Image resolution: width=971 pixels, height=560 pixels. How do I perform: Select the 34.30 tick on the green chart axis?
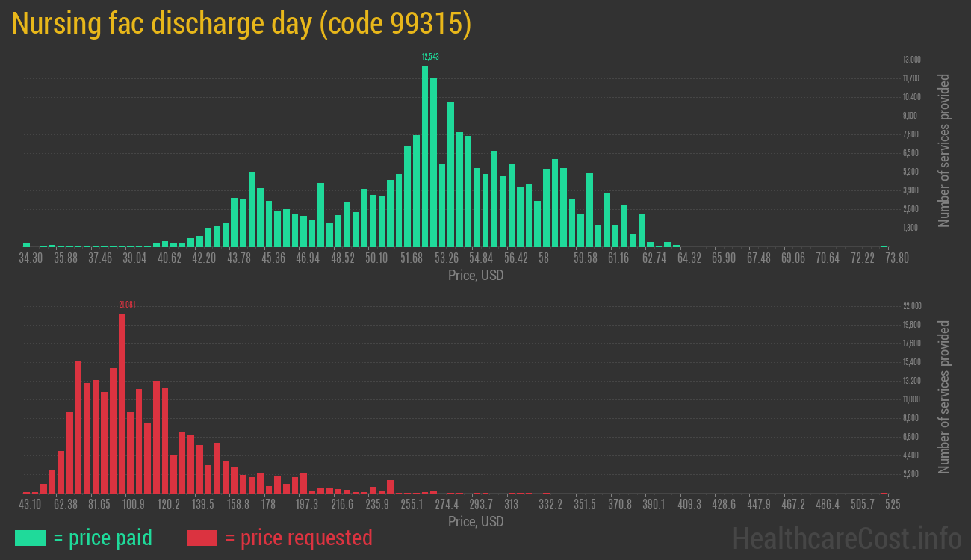(31, 258)
